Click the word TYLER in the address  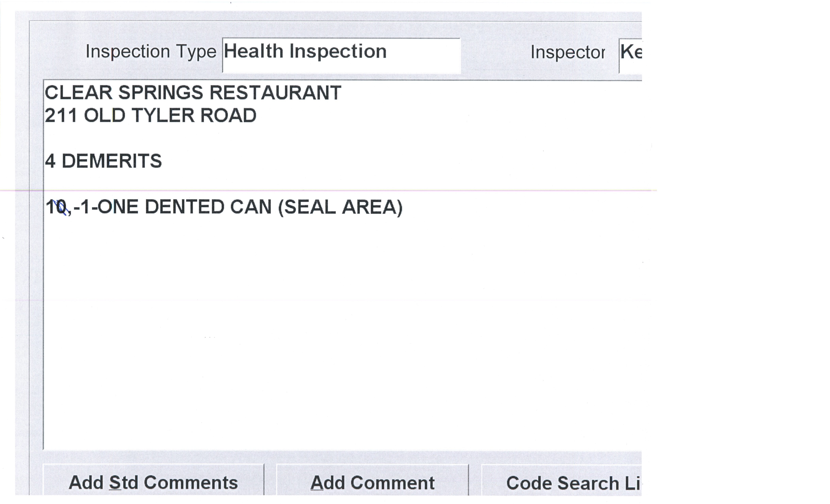(163, 116)
